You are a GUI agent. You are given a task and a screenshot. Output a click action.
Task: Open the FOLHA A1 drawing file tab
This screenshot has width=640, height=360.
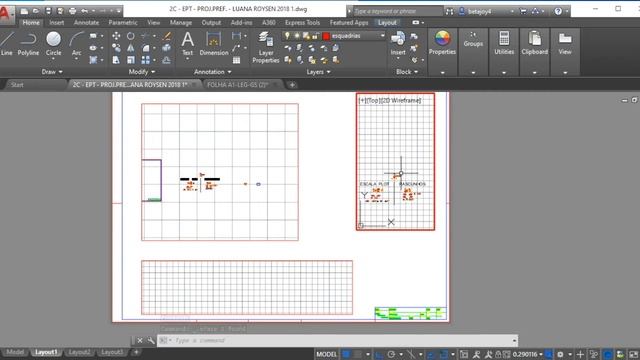[238, 85]
